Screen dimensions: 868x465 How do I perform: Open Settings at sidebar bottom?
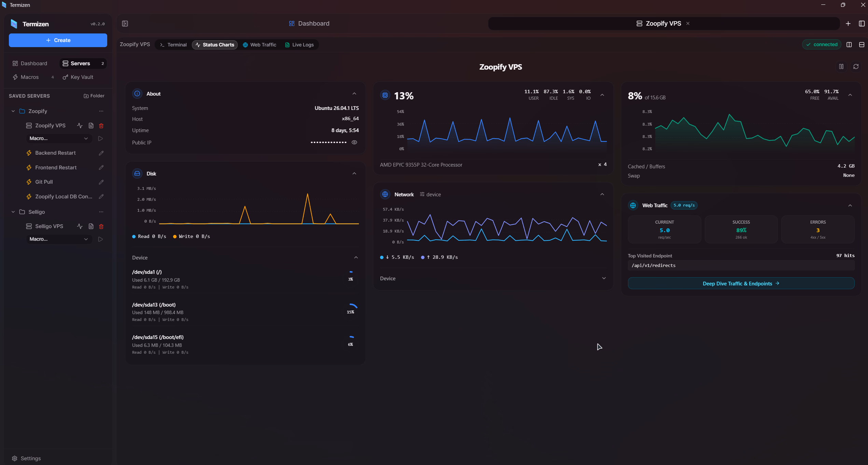click(x=26, y=458)
